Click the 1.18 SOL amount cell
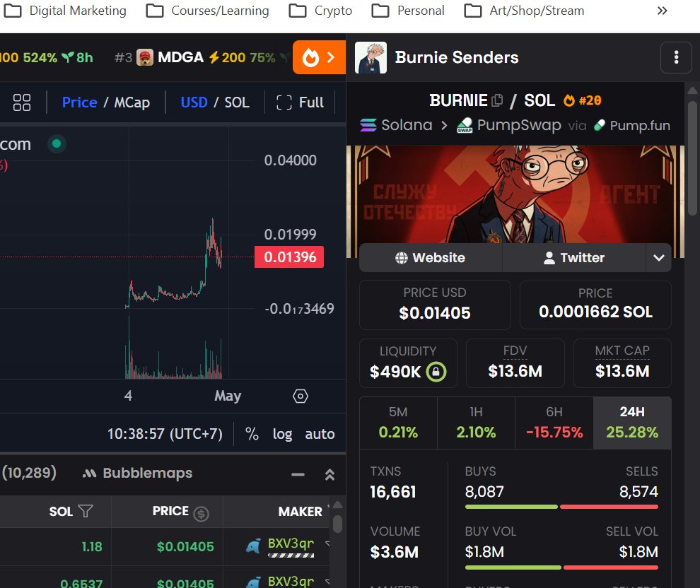Viewport: 700px width, 588px height. 91,546
